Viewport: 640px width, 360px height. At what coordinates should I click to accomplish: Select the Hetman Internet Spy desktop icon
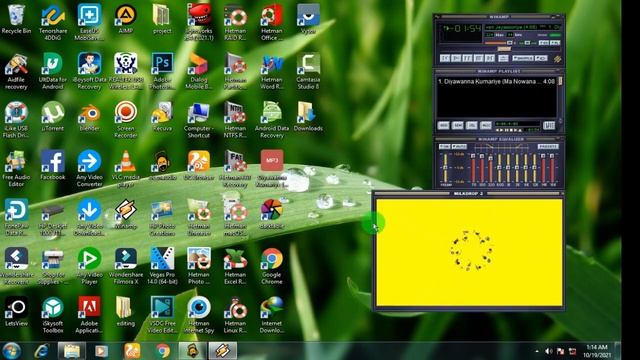tap(199, 315)
